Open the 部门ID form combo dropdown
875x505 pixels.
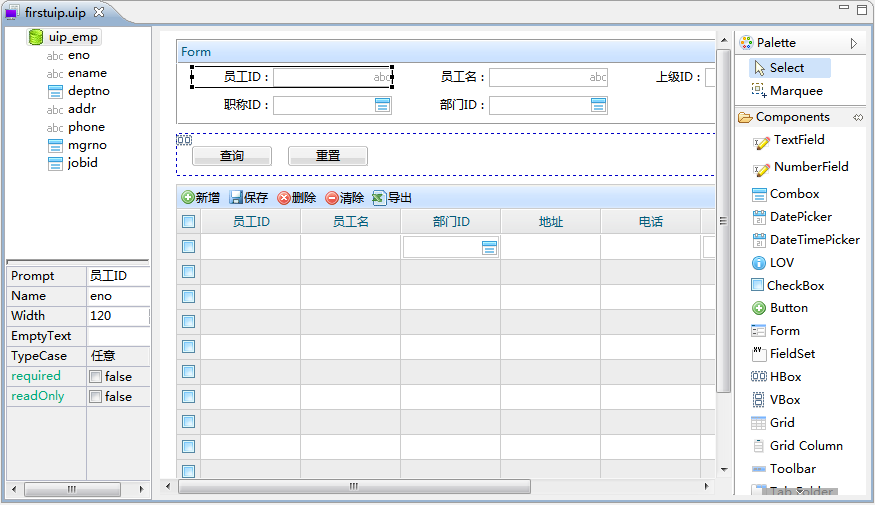pyautogui.click(x=598, y=105)
